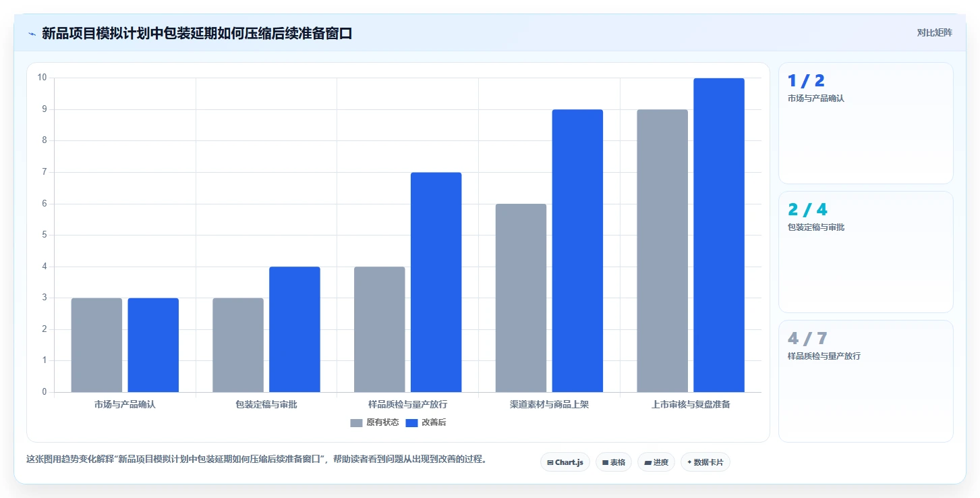980x498 pixels.
Task: Select the 表格 tag chip
Action: tap(614, 462)
